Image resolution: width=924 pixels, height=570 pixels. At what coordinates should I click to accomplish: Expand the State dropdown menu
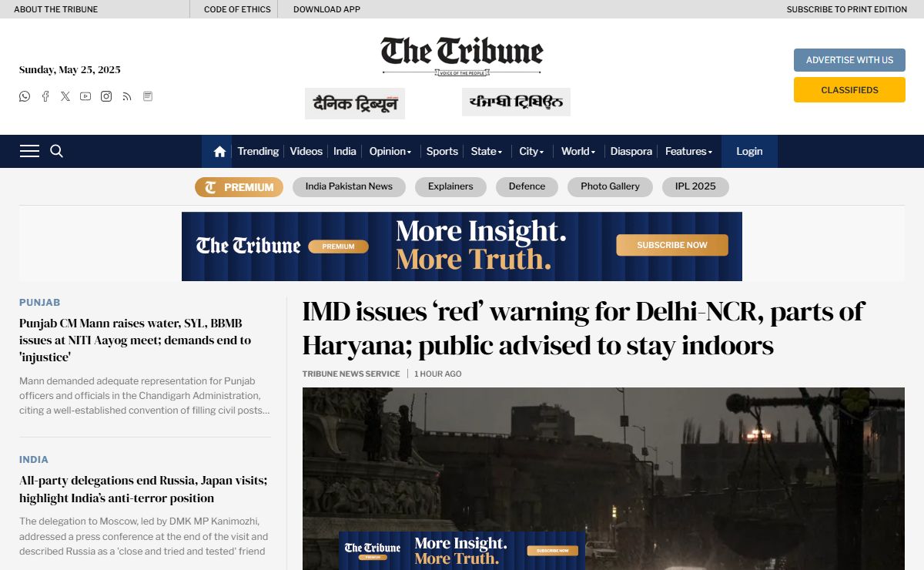point(487,151)
